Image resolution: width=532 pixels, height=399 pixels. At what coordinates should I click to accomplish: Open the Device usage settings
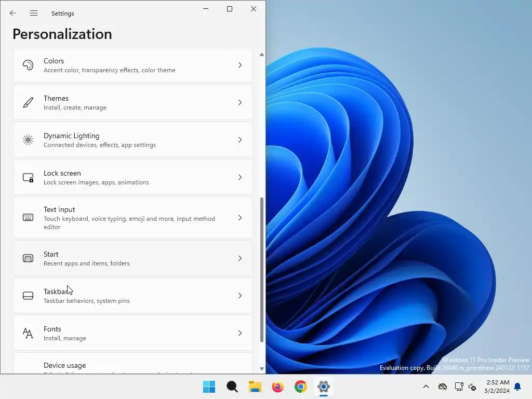(x=133, y=364)
